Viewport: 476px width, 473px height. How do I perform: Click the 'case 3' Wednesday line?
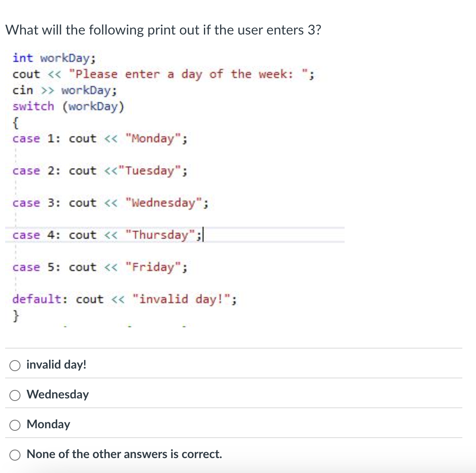[x=110, y=203]
